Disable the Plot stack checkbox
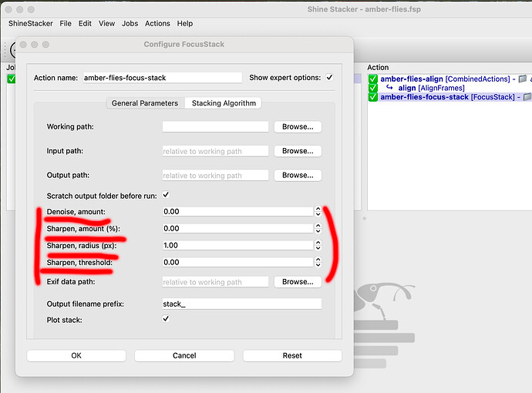 tap(166, 319)
